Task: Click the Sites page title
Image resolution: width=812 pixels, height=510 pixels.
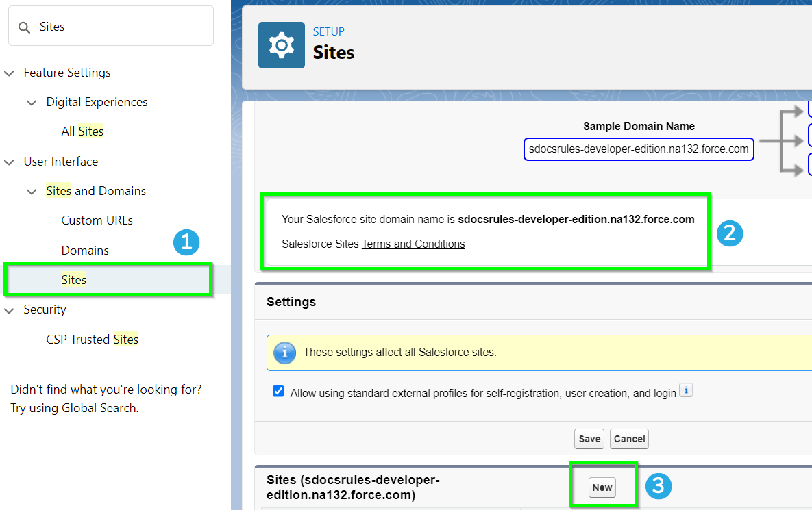Action: click(334, 52)
